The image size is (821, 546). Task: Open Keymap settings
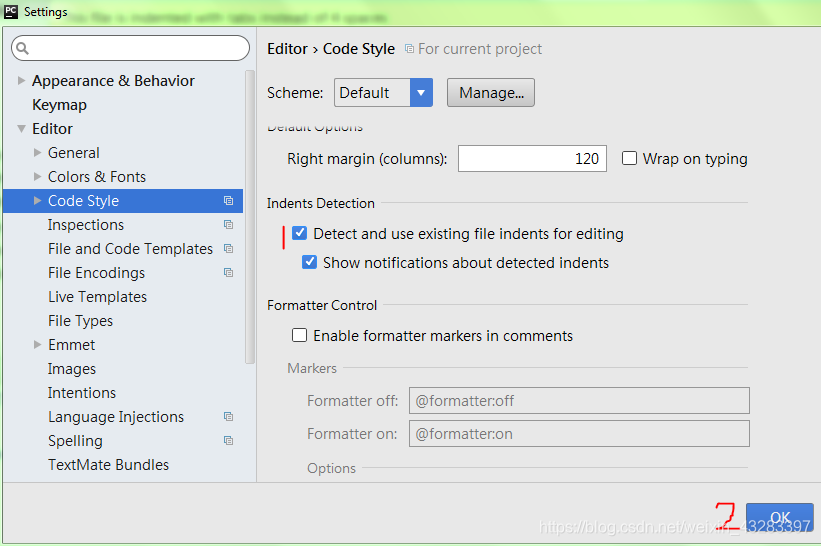[x=59, y=105]
